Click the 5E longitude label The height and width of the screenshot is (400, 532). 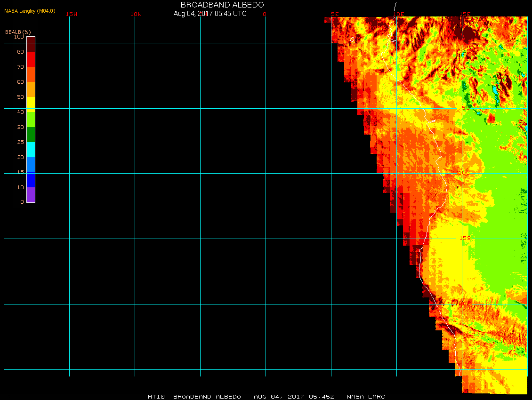[x=335, y=14]
